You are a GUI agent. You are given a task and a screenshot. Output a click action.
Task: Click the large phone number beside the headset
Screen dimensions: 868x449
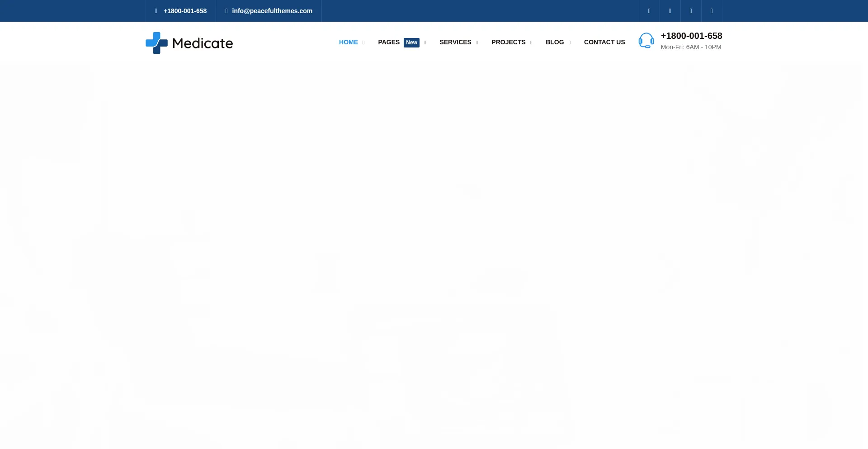coord(691,36)
